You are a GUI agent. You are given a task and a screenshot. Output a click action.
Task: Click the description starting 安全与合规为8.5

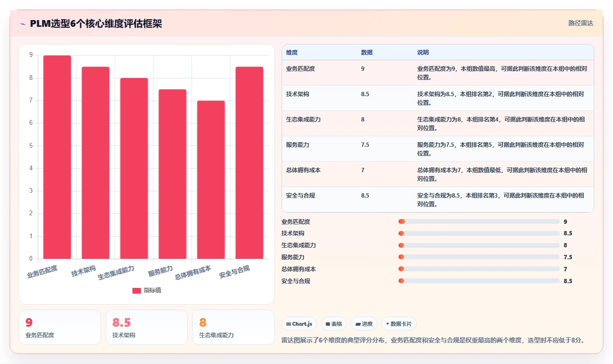[500, 199]
